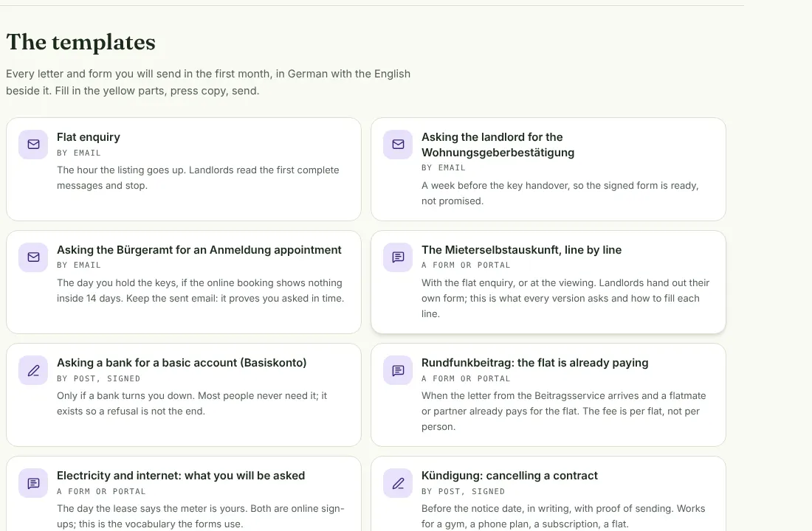Image resolution: width=812 pixels, height=531 pixels.
Task: Click the text 'The day you hold the keys'
Action: coord(200,291)
